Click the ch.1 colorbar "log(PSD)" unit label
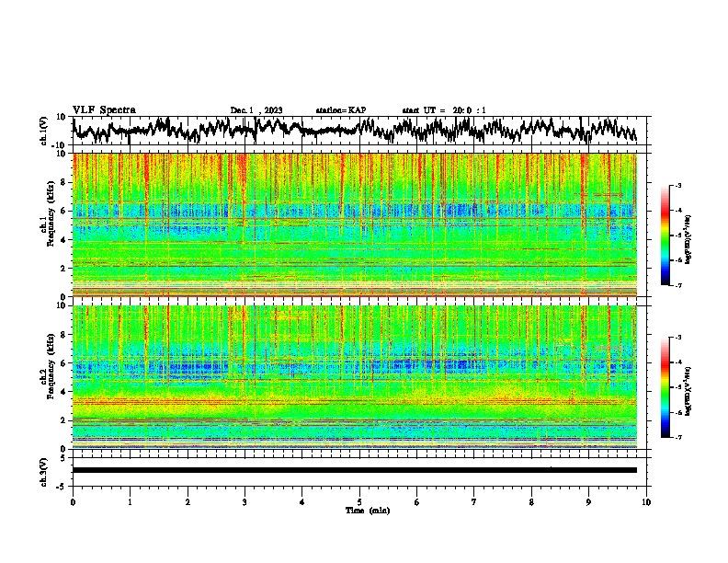 click(688, 239)
